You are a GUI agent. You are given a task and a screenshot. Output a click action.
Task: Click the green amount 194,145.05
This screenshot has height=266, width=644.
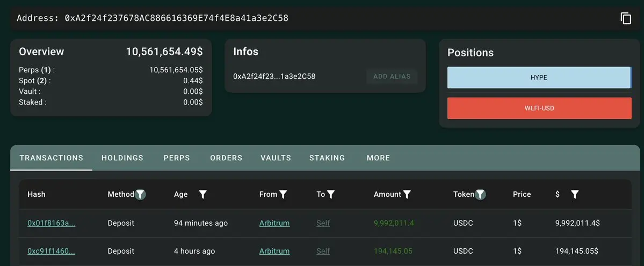(393, 251)
